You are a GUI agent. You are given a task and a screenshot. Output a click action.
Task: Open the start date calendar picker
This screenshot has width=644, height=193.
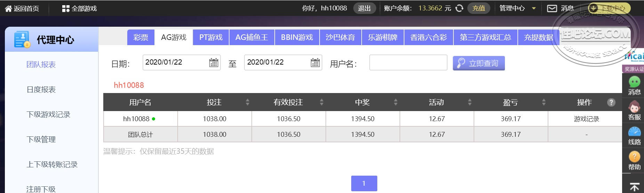click(214, 62)
